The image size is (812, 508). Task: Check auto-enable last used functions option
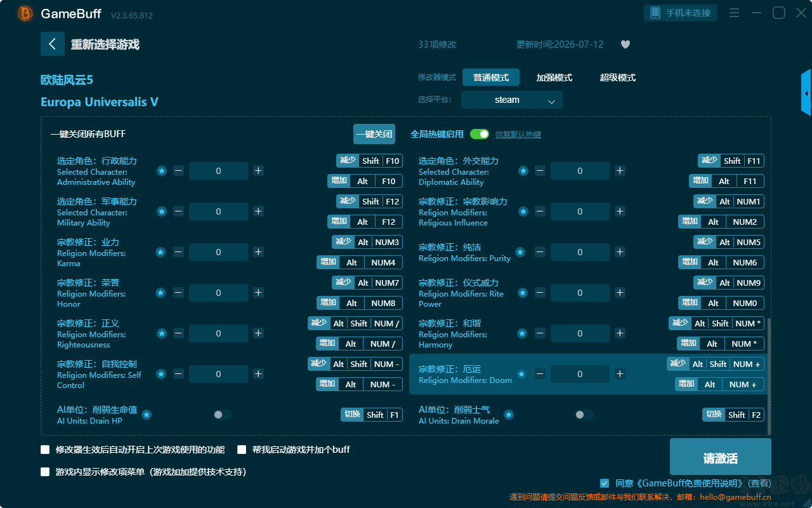[45, 450]
